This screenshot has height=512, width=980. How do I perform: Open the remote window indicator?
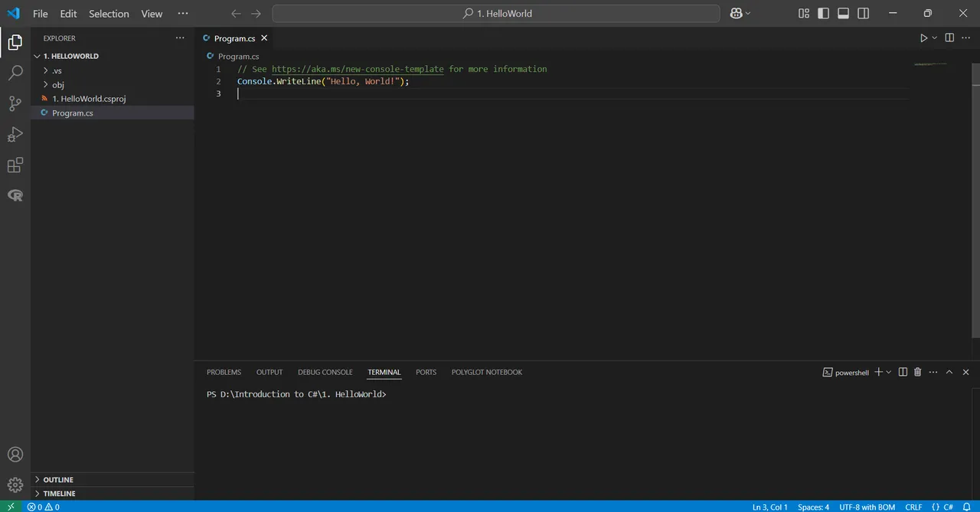pyautogui.click(x=11, y=507)
